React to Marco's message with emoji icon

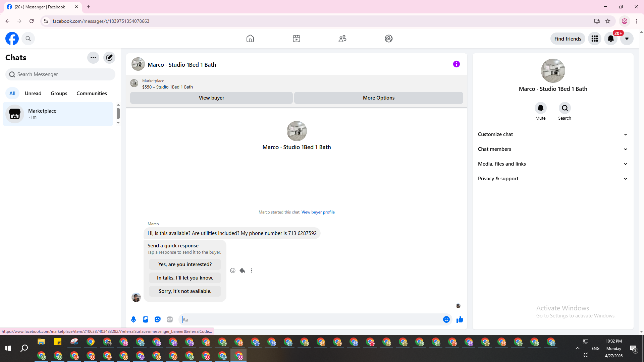pos(233,270)
